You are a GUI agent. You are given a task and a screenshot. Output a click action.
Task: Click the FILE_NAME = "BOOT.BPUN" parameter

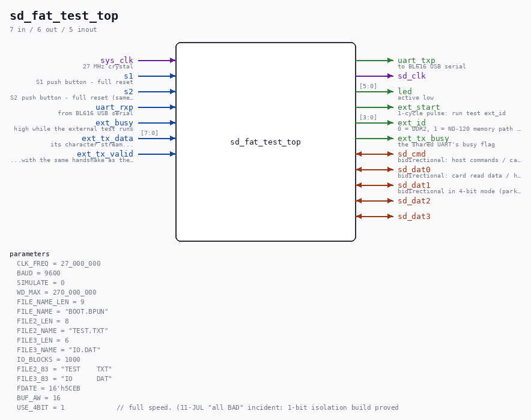tap(62, 311)
